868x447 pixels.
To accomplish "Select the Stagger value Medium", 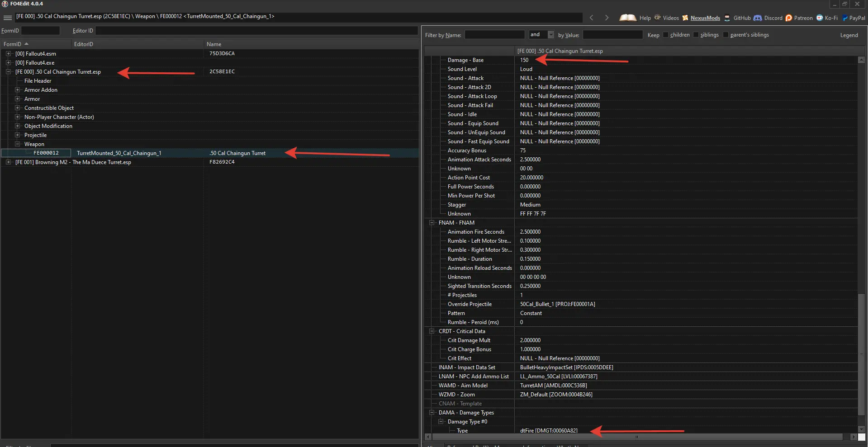I will (530, 204).
